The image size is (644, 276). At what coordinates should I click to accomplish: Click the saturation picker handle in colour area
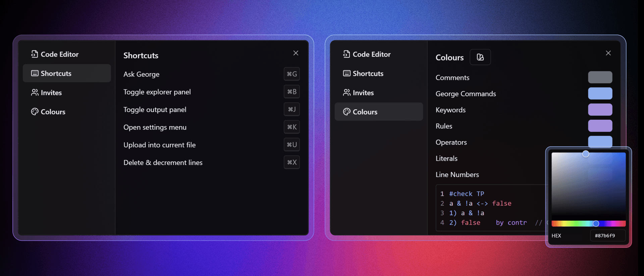coord(586,154)
